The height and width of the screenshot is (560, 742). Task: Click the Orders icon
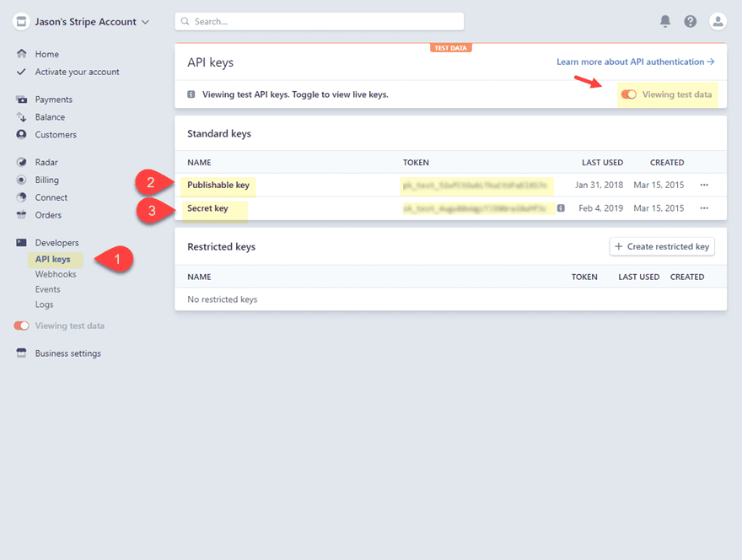(x=21, y=215)
